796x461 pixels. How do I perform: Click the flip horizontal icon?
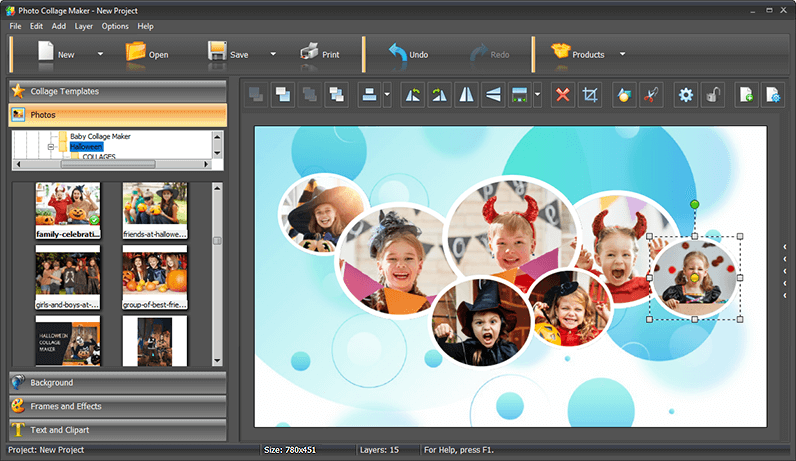pyautogui.click(x=466, y=95)
